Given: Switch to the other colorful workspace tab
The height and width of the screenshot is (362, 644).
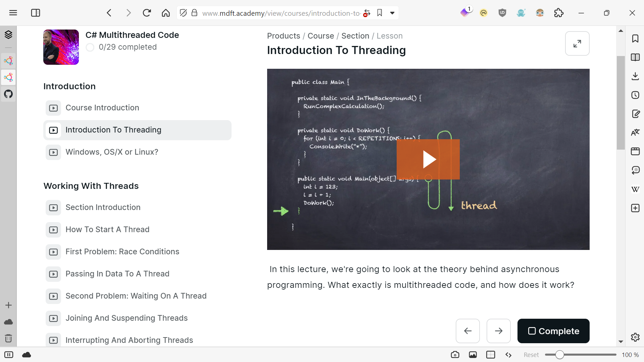Looking at the screenshot, I should pyautogui.click(x=8, y=61).
